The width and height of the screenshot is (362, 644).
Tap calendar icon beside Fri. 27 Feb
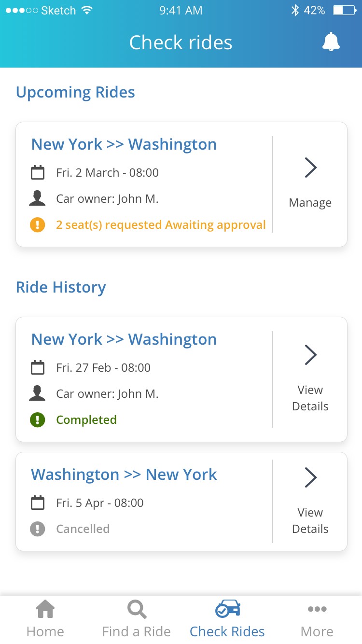[x=37, y=367]
